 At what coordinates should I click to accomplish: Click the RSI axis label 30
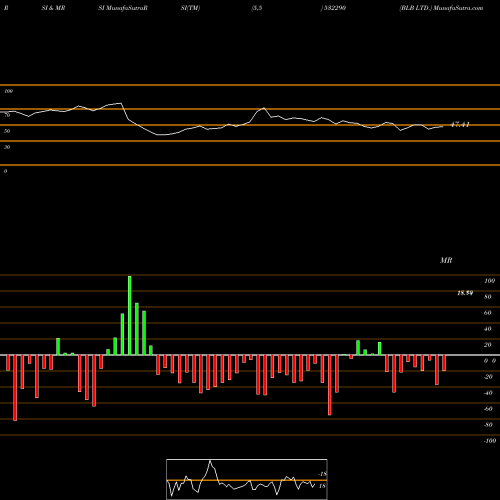pyautogui.click(x=7, y=147)
